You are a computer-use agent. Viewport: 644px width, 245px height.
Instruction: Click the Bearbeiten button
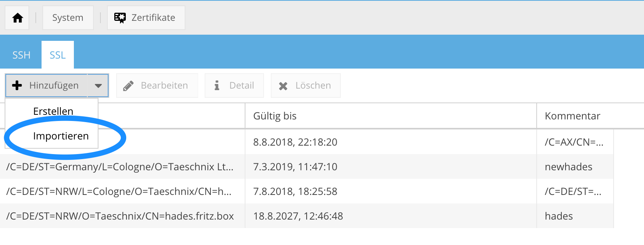(x=157, y=85)
